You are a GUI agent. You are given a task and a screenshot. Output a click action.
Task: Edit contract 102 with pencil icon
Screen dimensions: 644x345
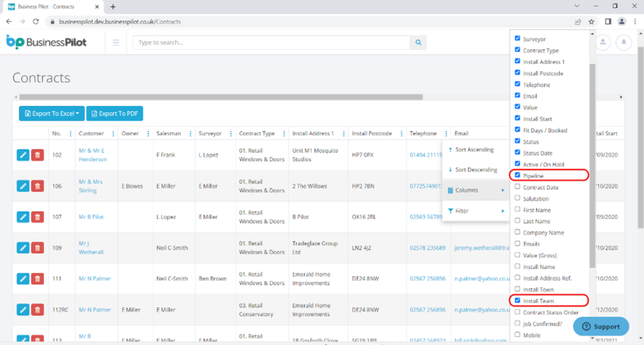(23, 155)
